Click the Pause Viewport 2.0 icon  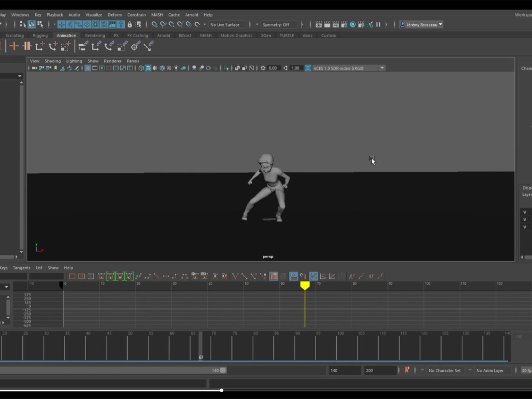click(x=378, y=24)
